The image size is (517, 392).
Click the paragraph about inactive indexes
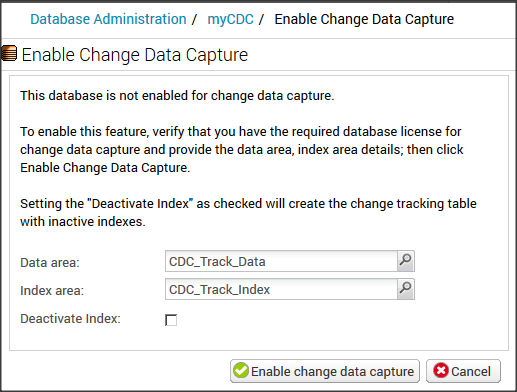point(248,213)
